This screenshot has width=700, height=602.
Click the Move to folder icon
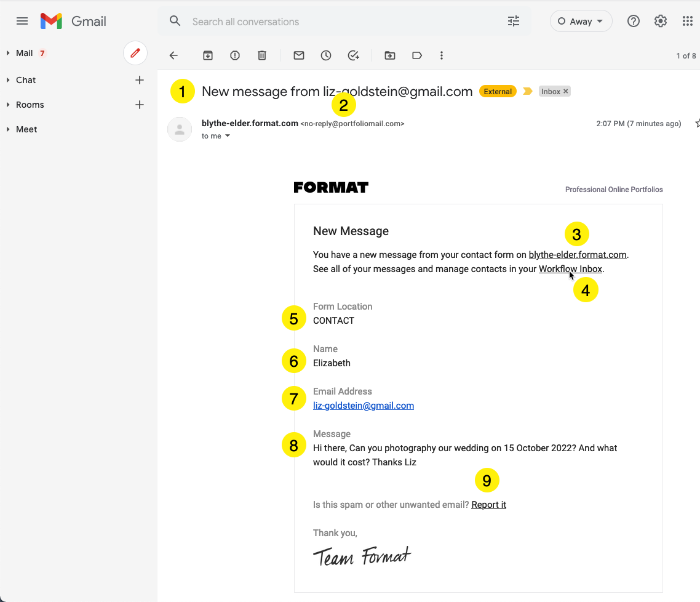click(x=390, y=55)
